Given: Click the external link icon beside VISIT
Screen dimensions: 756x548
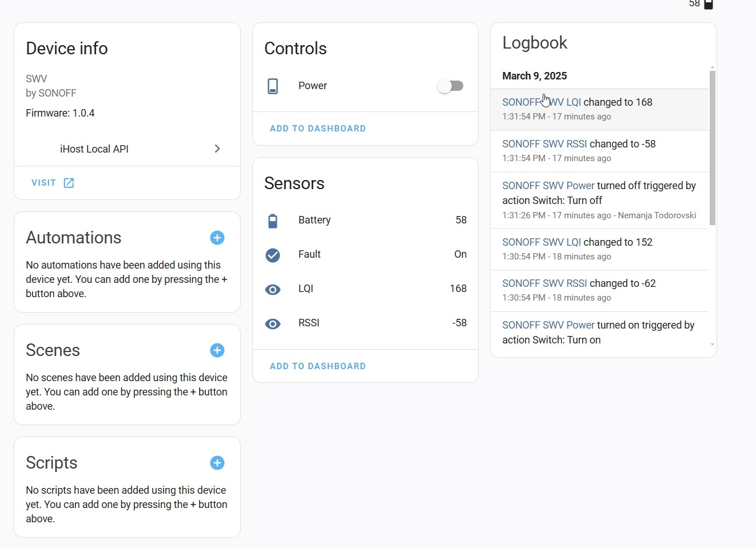Looking at the screenshot, I should (69, 182).
